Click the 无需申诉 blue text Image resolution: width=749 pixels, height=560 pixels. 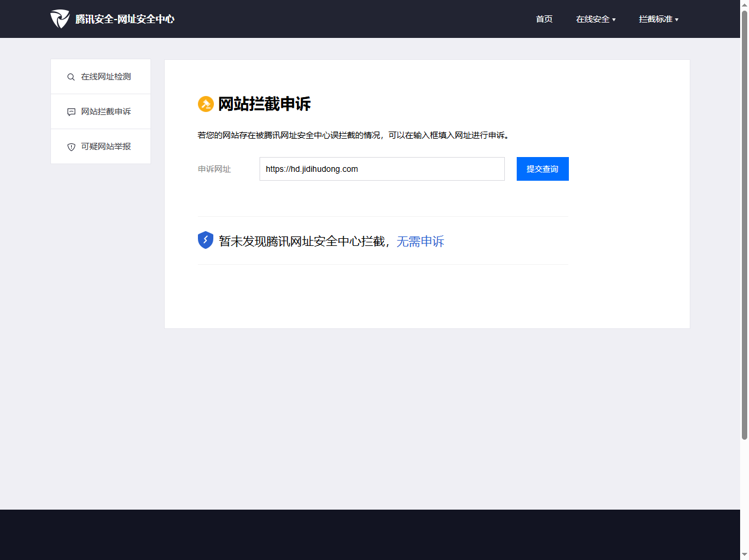(420, 241)
